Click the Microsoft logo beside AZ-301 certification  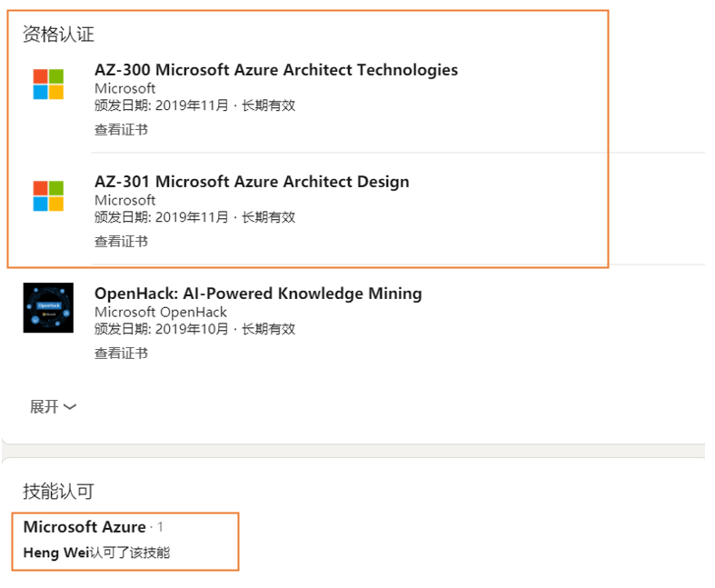click(48, 196)
